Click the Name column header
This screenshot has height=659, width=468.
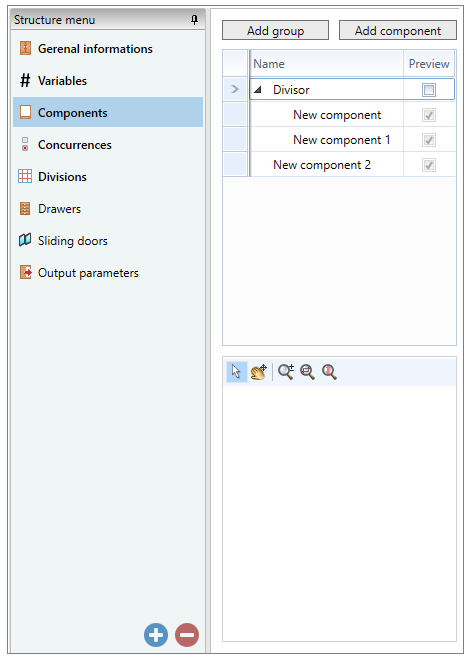pyautogui.click(x=326, y=63)
